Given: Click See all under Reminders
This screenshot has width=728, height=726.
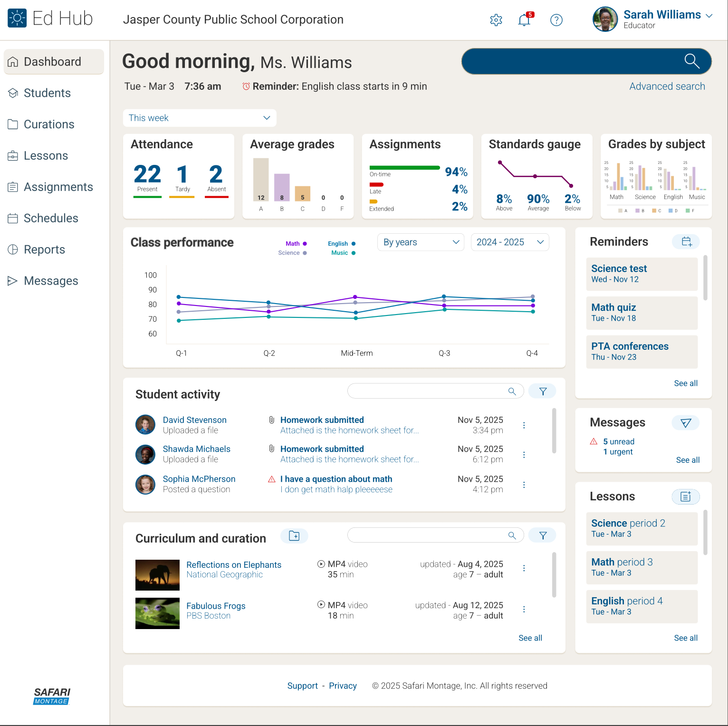Looking at the screenshot, I should (685, 383).
